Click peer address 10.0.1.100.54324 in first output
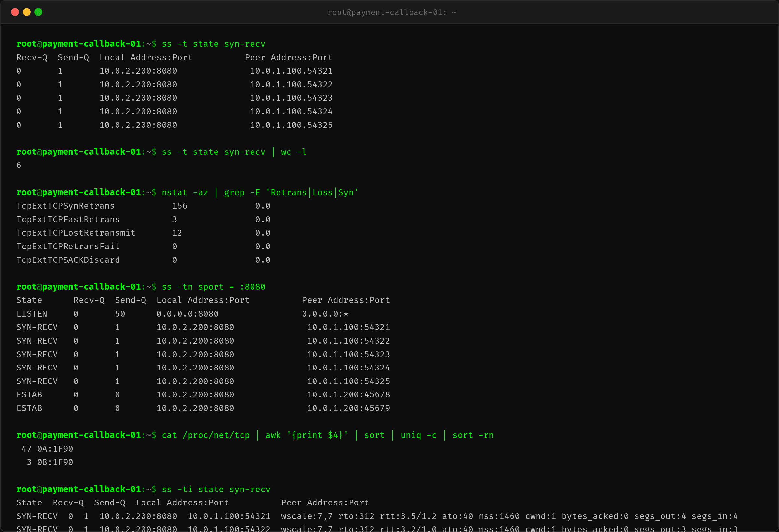Screen dimensions: 779x532 point(291,111)
